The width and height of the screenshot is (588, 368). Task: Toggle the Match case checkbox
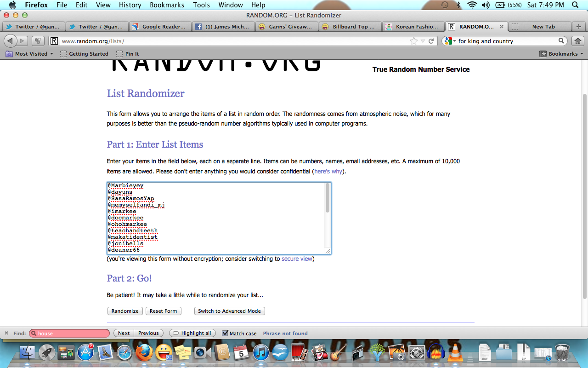click(x=225, y=333)
